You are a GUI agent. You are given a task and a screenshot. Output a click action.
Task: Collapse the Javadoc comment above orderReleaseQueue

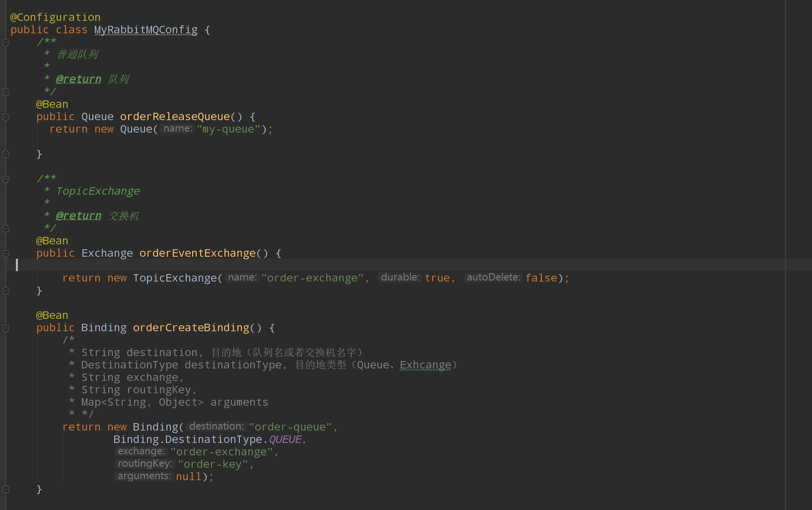[x=5, y=43]
